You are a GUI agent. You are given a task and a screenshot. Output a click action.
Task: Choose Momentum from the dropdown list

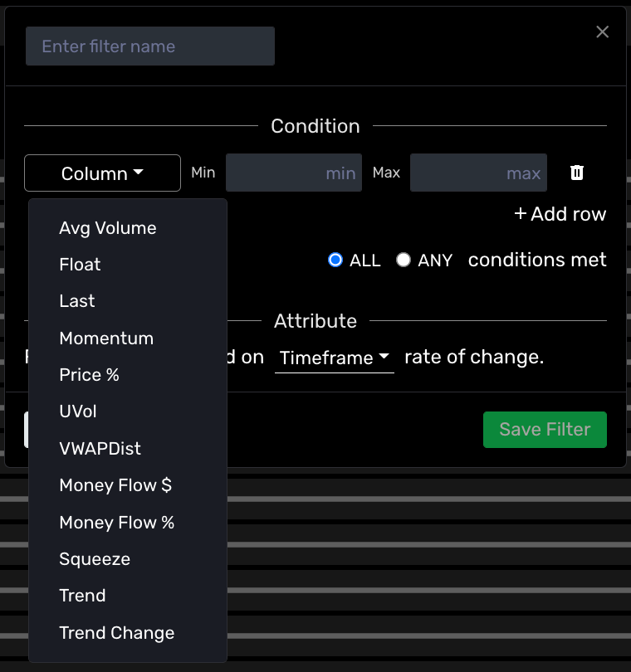click(106, 338)
